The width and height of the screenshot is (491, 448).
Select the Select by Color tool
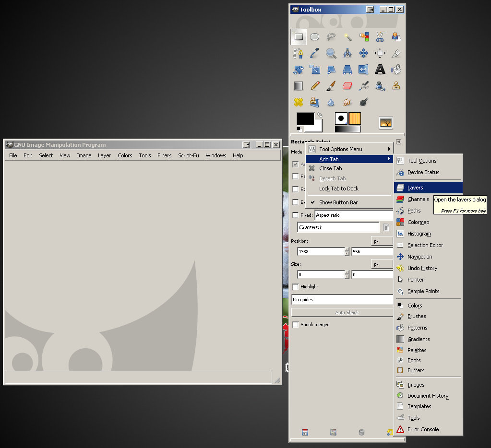coord(363,37)
